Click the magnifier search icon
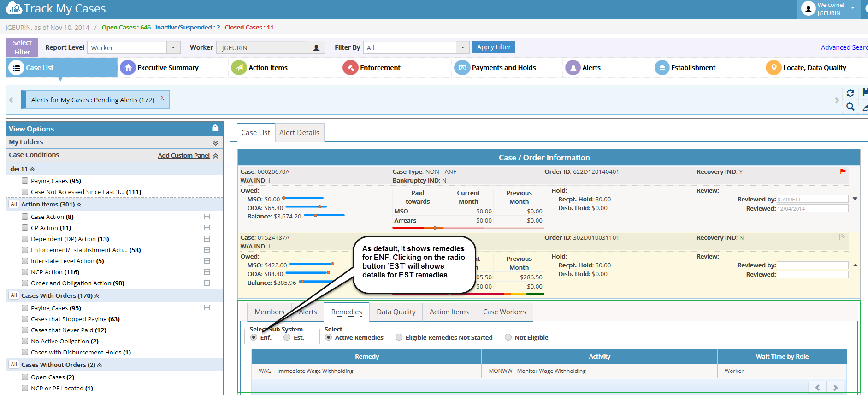This screenshot has width=868, height=395. click(x=850, y=107)
